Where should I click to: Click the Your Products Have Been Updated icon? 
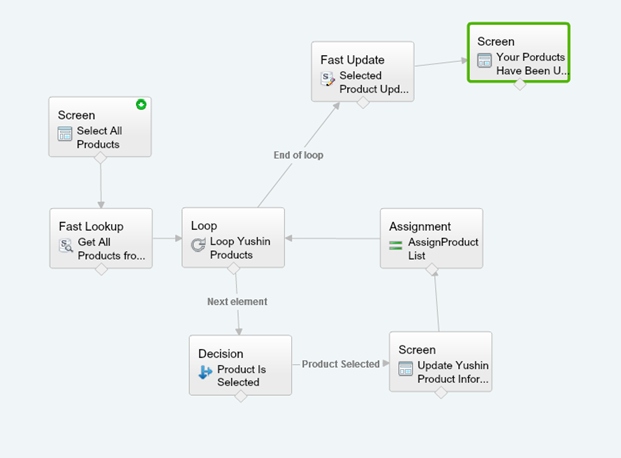pyautogui.click(x=485, y=61)
